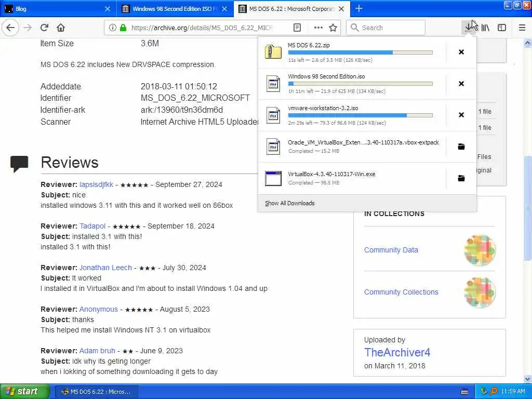Screen dimensions: 532x399
Task: Cancel the vmware-workstation-3.2.iso download
Action: pyautogui.click(x=461, y=115)
